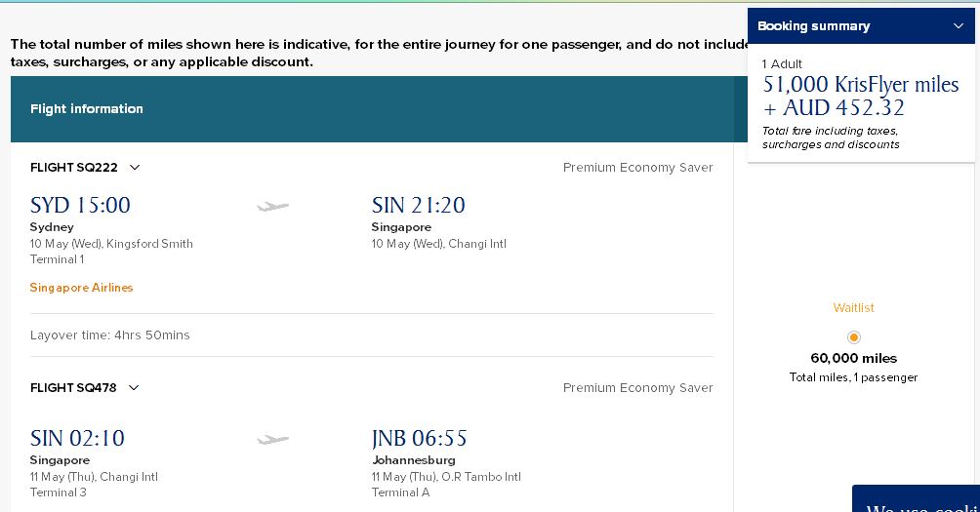Screen dimensions: 980x512
Task: Click the Layover time 4hrs 50mins row
Action: click(x=371, y=335)
